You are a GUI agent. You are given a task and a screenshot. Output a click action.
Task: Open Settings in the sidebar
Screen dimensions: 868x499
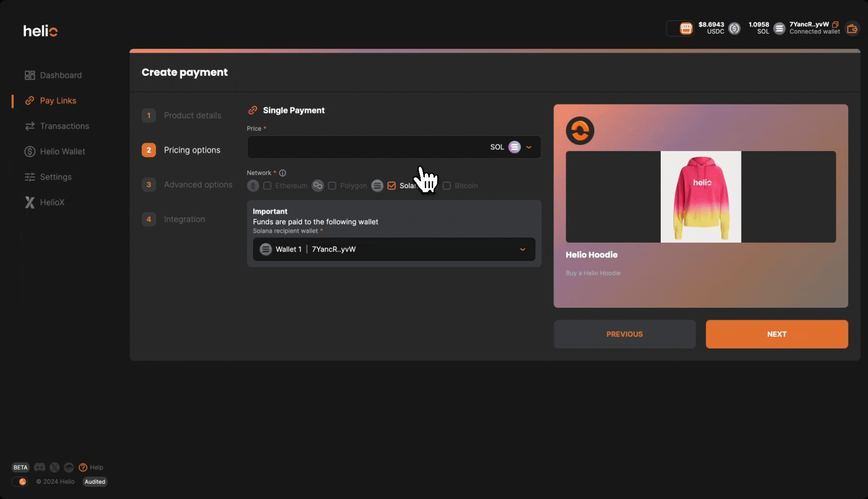(48, 177)
